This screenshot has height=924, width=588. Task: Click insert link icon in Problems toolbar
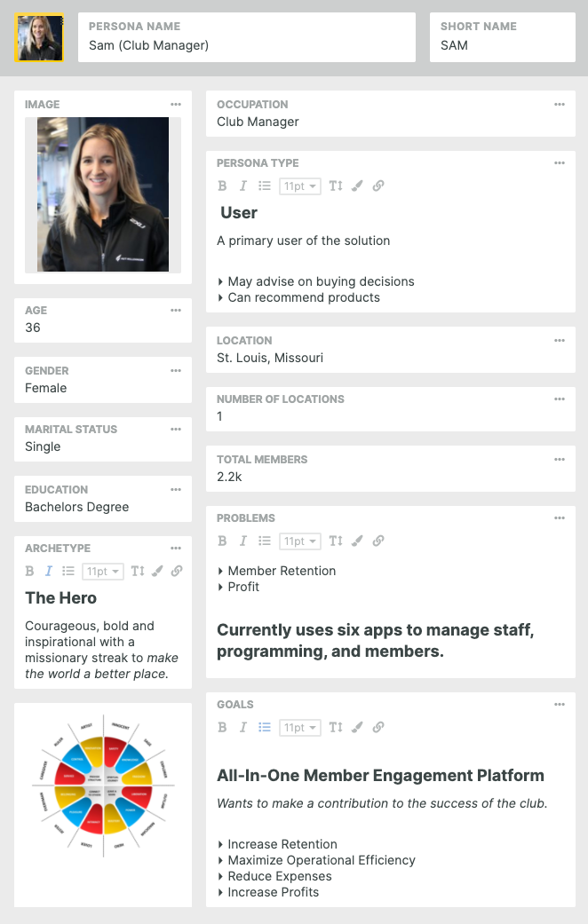click(378, 541)
